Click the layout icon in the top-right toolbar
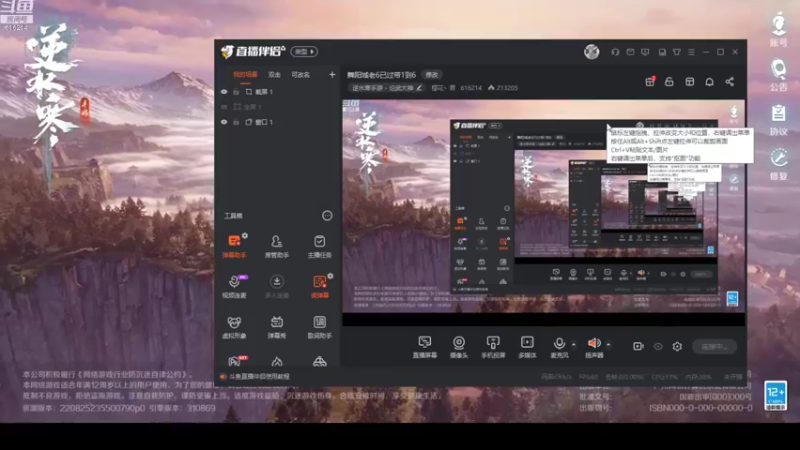Viewport: 800px width, 450px height. [689, 82]
